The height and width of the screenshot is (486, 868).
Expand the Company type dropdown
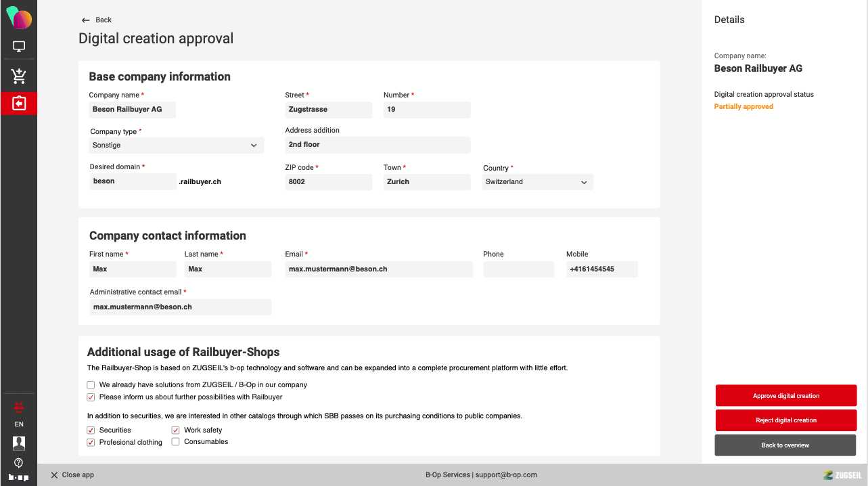tap(176, 146)
